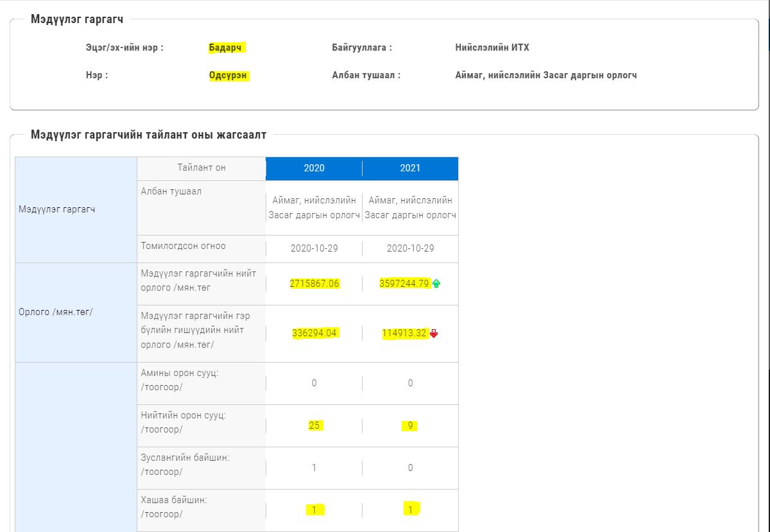Click family income value 336294.04
Image resolution: width=770 pixels, height=532 pixels.
point(314,334)
